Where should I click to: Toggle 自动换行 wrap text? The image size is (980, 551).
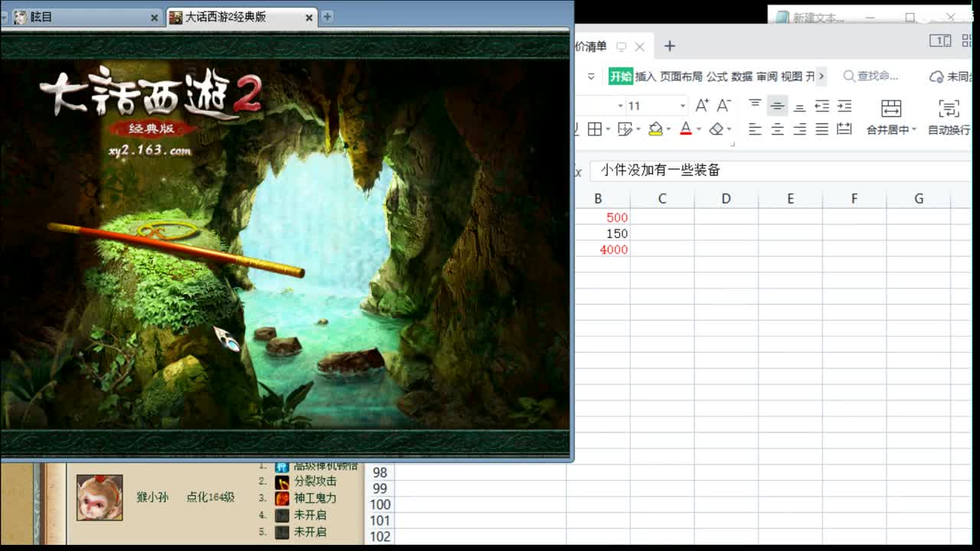coord(949,118)
